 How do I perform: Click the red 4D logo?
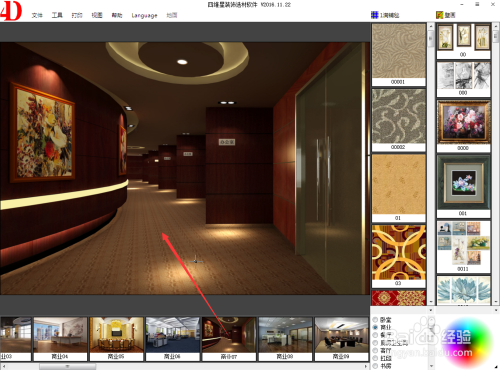point(11,10)
